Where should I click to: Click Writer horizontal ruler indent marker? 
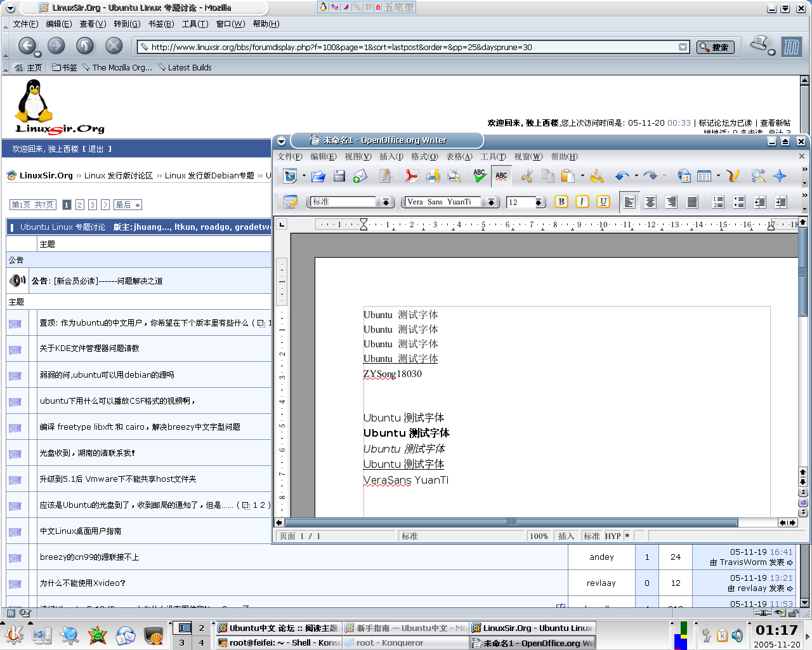click(x=363, y=224)
